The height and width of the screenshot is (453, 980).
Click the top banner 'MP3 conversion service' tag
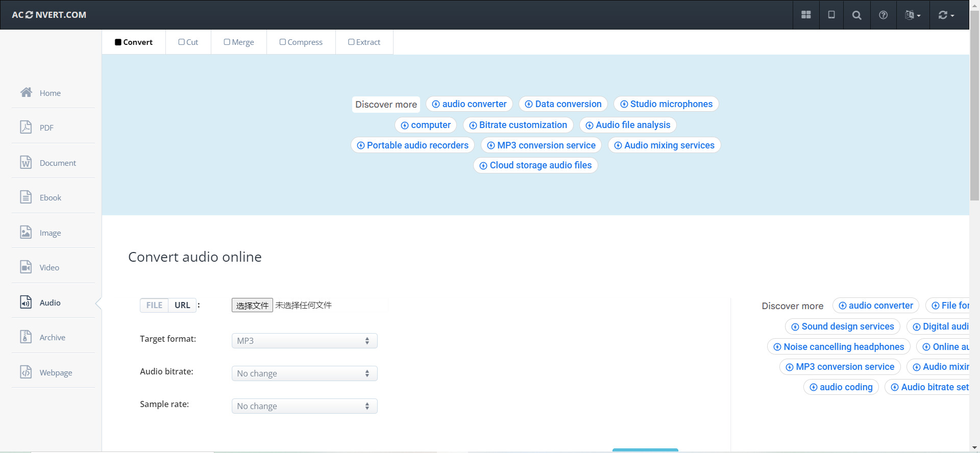(x=541, y=145)
